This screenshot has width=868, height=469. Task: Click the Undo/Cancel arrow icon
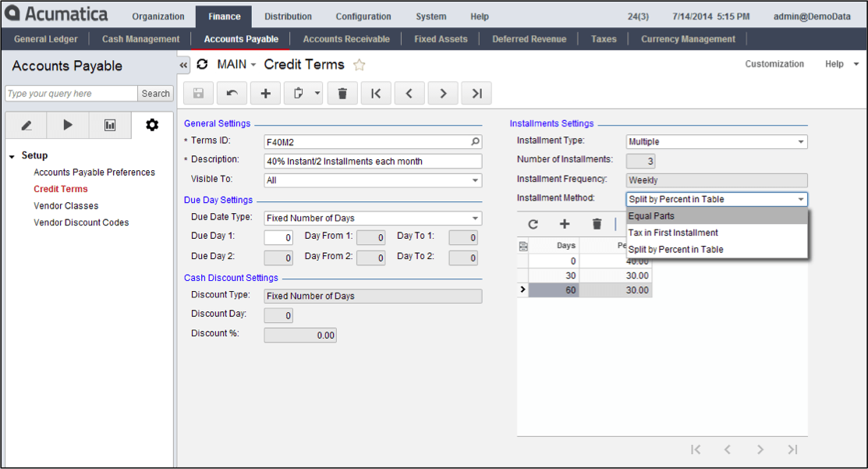pos(232,93)
